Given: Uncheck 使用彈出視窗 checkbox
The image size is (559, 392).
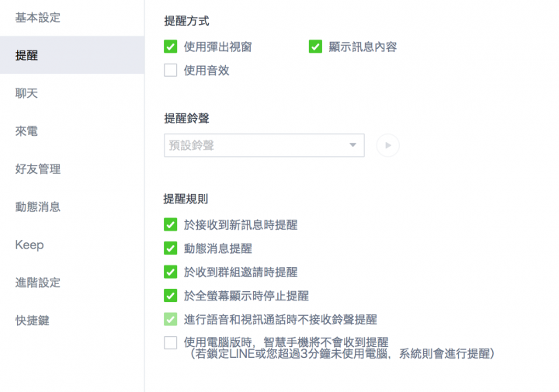Looking at the screenshot, I should (x=170, y=47).
